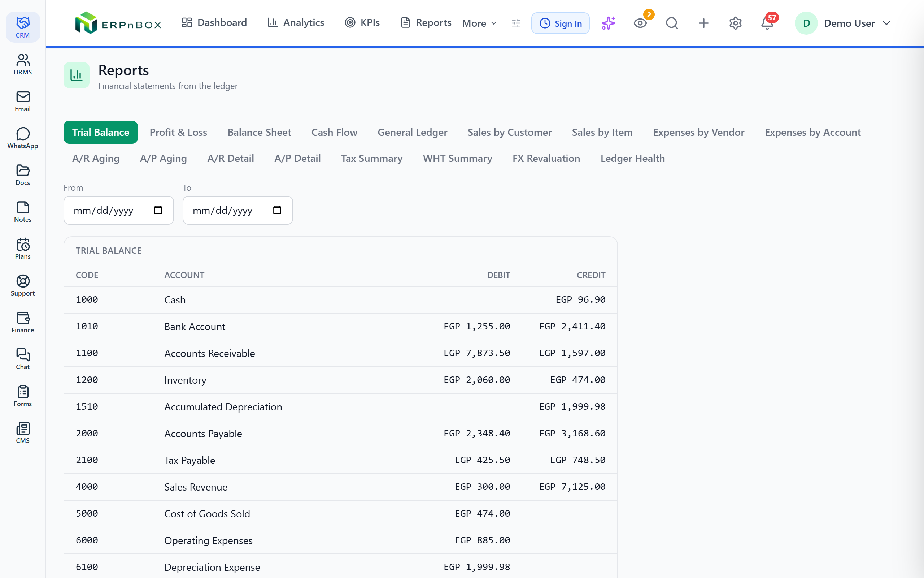Open the Docs sidebar icon
Screen dimensions: 924x578
[x=22, y=175]
